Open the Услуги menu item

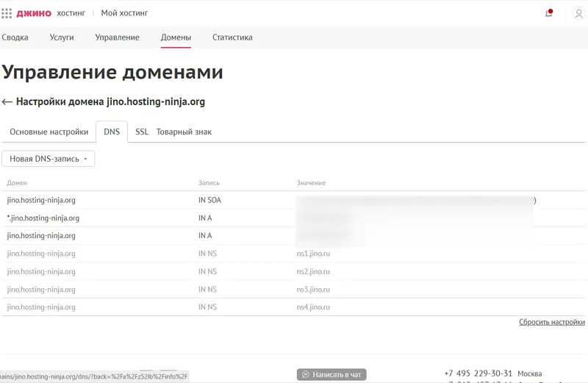point(62,37)
